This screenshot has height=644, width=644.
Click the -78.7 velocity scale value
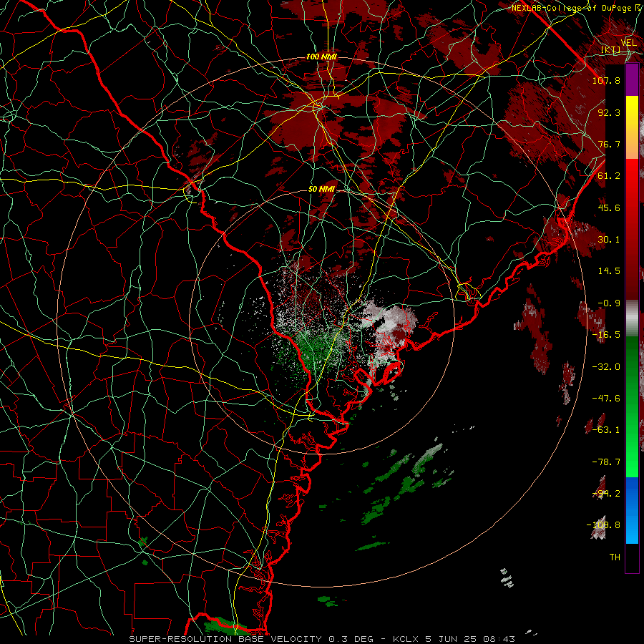606,462
